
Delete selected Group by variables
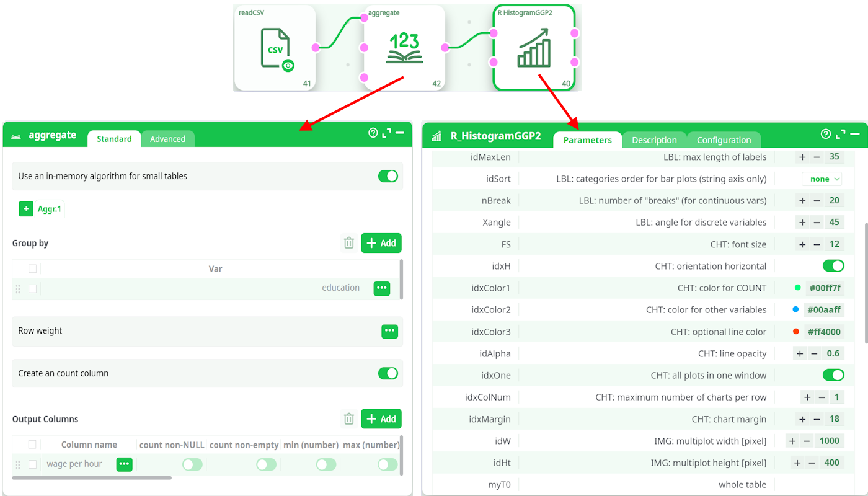349,243
